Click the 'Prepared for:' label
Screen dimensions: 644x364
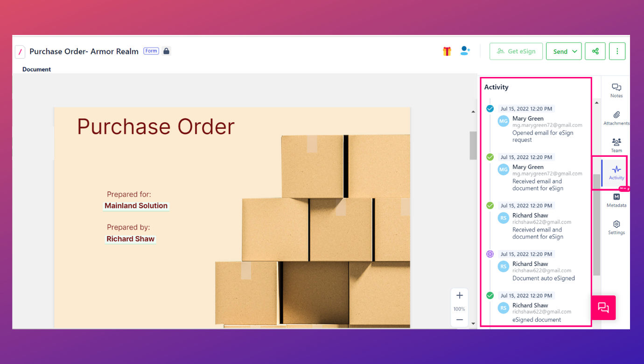click(x=129, y=195)
